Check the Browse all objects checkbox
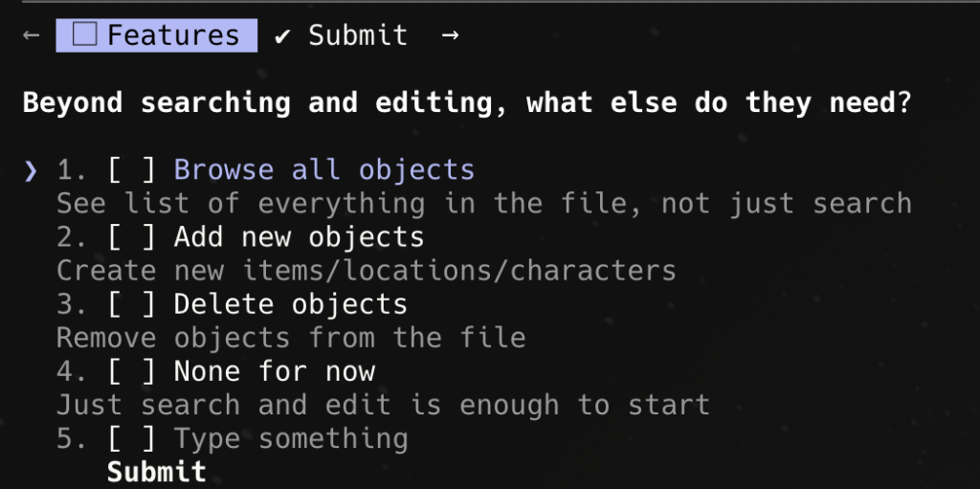The image size is (980, 489). (x=131, y=170)
